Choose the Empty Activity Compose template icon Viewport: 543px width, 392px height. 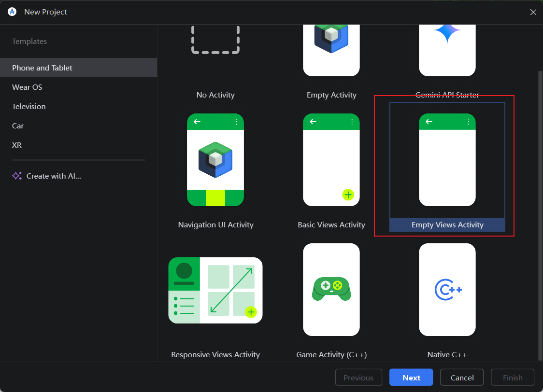331,51
